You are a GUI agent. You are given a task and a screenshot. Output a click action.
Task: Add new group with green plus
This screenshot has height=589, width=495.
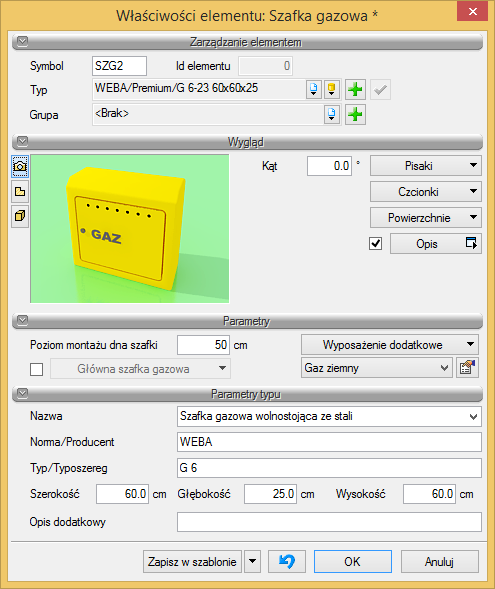coord(355,114)
